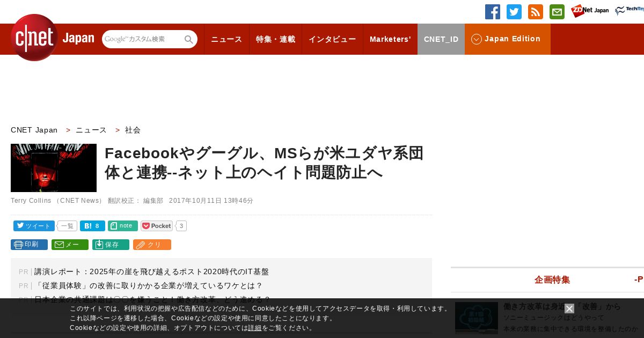Screen dimensions: 644x338
Task: Visit the ZDNet Japan logo link
Action: click(590, 11)
